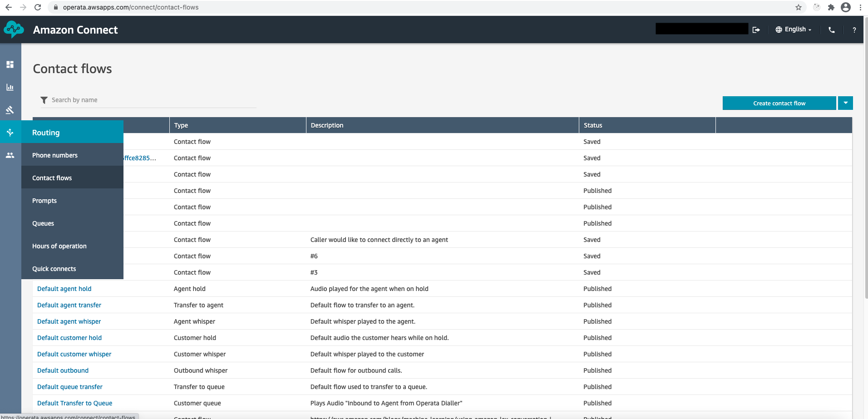
Task: Open the browser profile avatar icon
Action: 846,7
